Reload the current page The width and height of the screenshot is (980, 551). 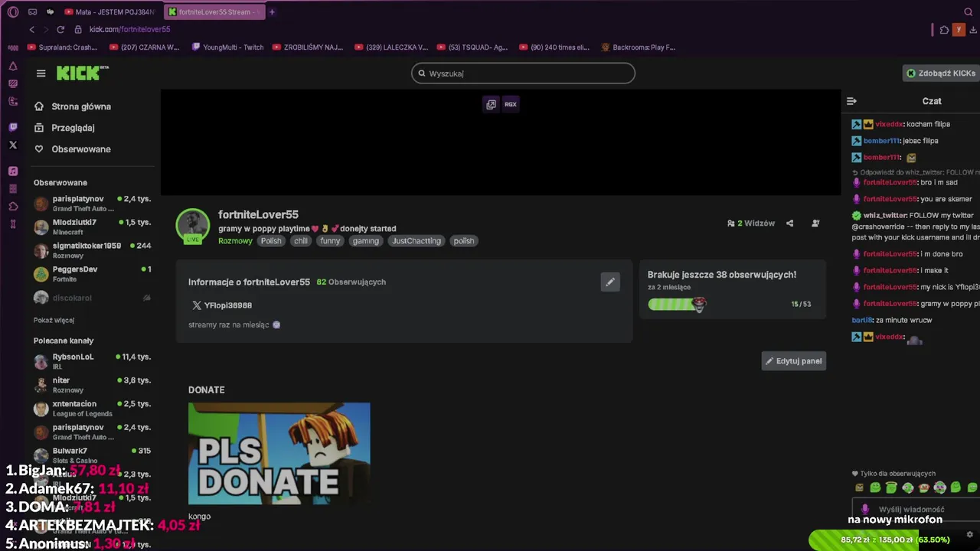pyautogui.click(x=60, y=29)
